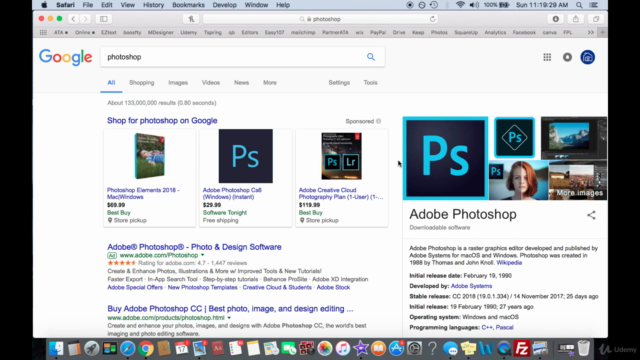Open the Tools search options

point(371,82)
